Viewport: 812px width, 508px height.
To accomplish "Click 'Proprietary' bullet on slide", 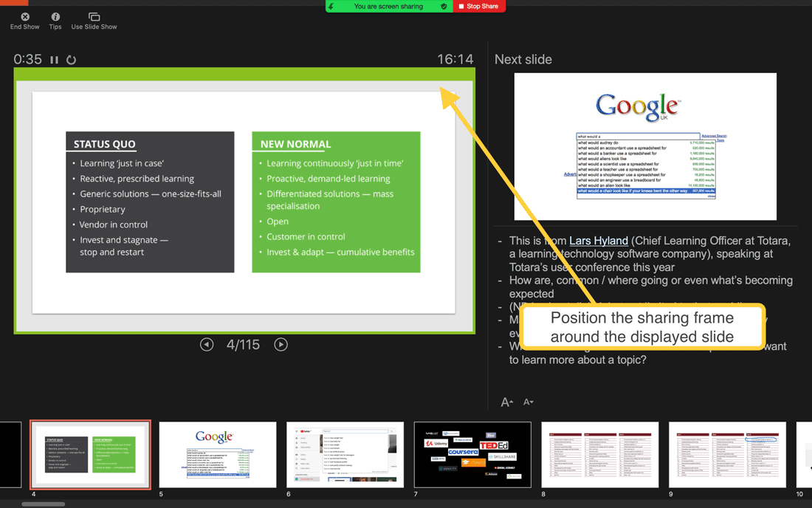I will point(103,209).
